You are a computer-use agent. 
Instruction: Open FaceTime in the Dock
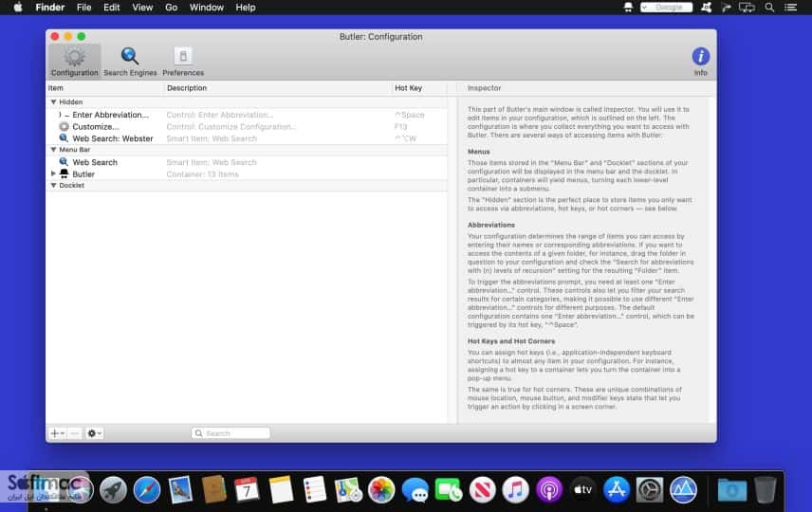(449, 489)
